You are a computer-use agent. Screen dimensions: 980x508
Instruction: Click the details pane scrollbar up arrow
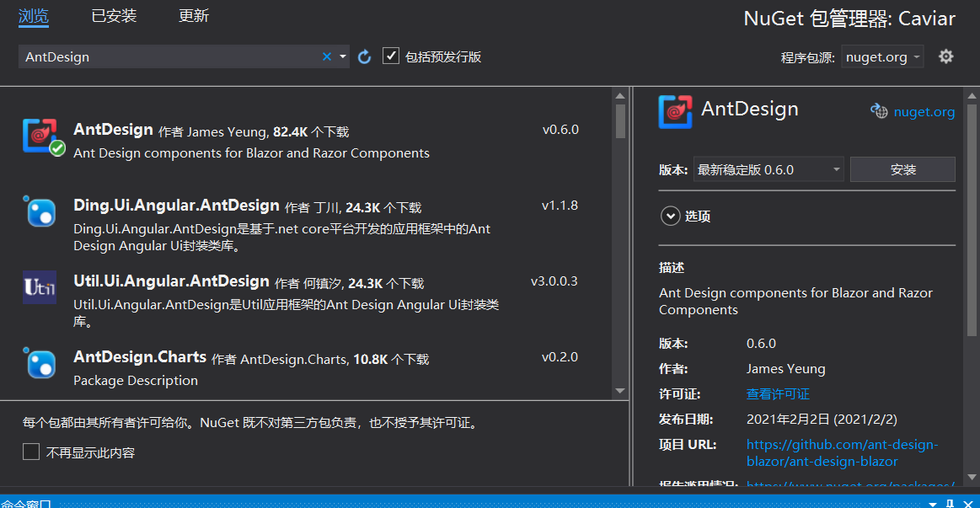pos(972,95)
